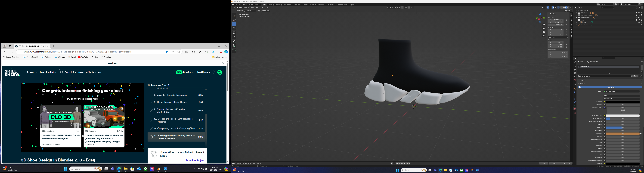The width and height of the screenshot is (644, 173).
Task: Expand the Preview panel in material properties
Action: (582, 80)
